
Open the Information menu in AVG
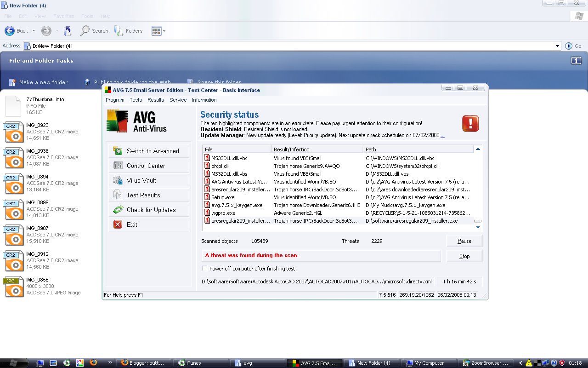[204, 100]
